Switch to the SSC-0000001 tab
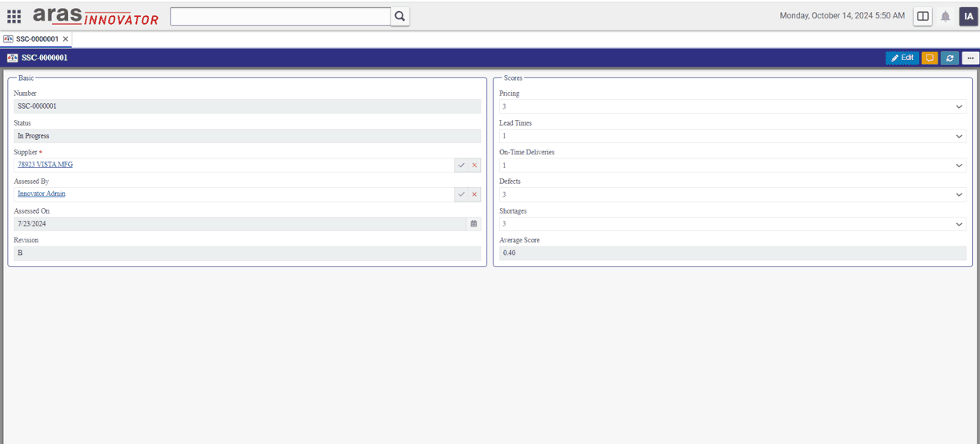This screenshot has width=980, height=444. tap(37, 38)
